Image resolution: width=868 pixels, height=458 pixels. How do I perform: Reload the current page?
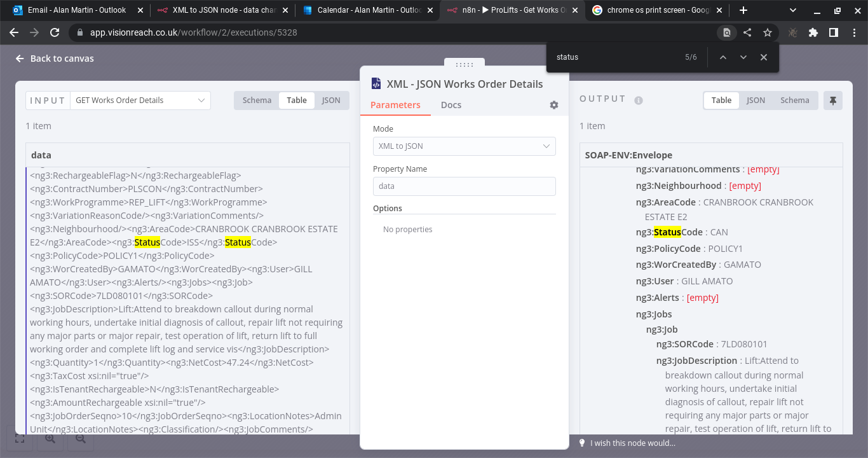(x=55, y=32)
